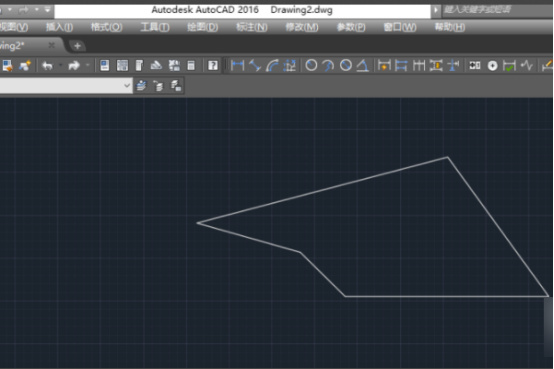The width and height of the screenshot is (554, 369).
Task: Expand the redo history dropdown arrow
Action: (87, 65)
